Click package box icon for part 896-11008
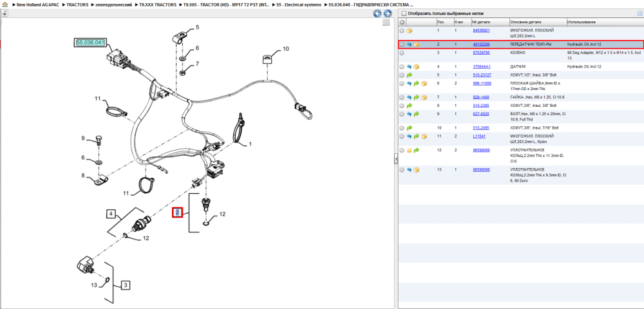The height and width of the screenshot is (309, 644). click(424, 84)
